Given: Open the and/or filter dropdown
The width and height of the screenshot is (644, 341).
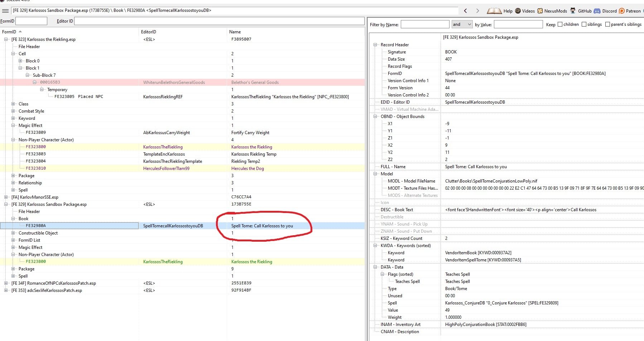Looking at the screenshot, I should [x=462, y=24].
